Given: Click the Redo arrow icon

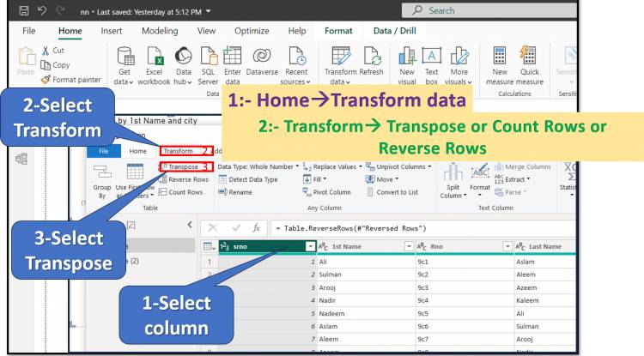Looking at the screenshot, I should 61,10.
